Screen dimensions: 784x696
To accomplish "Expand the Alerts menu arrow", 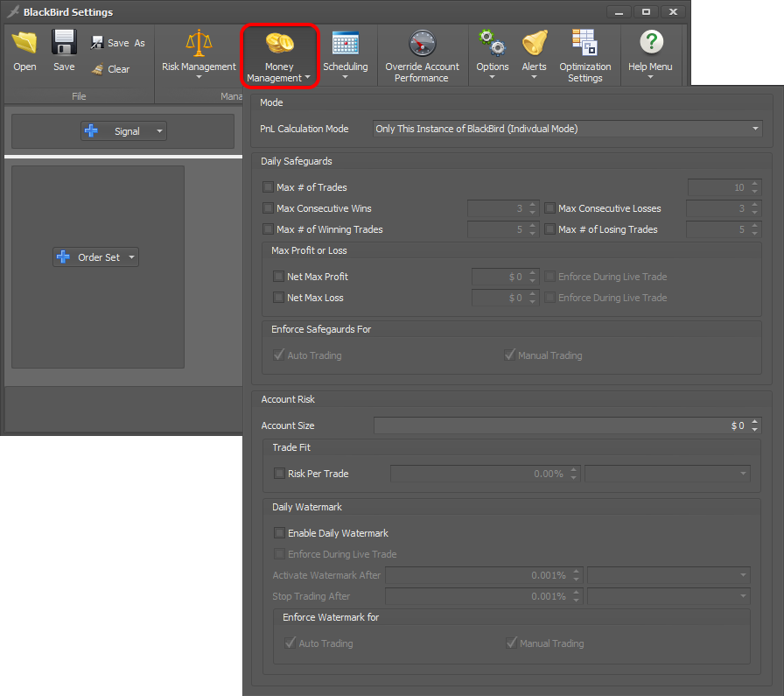I will [x=534, y=78].
